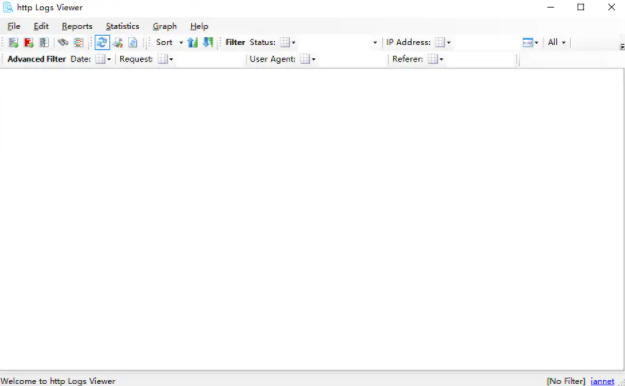
Task: Open the Statistics menu
Action: (x=122, y=26)
